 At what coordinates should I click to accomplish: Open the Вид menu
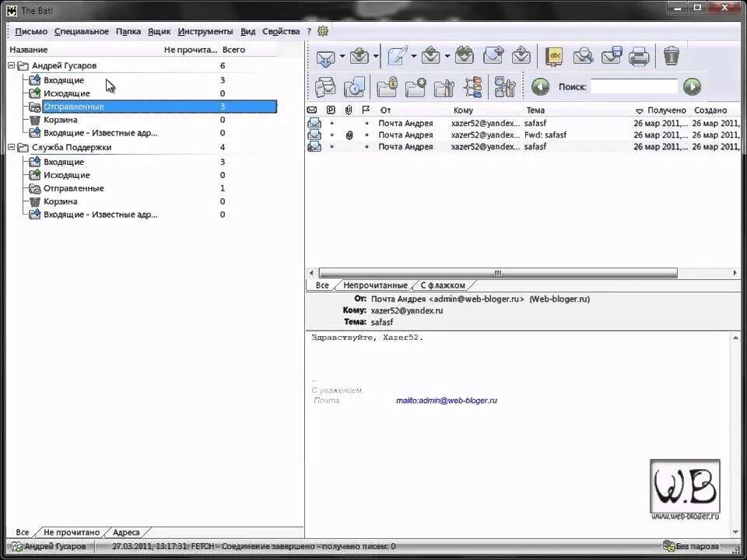click(x=247, y=31)
